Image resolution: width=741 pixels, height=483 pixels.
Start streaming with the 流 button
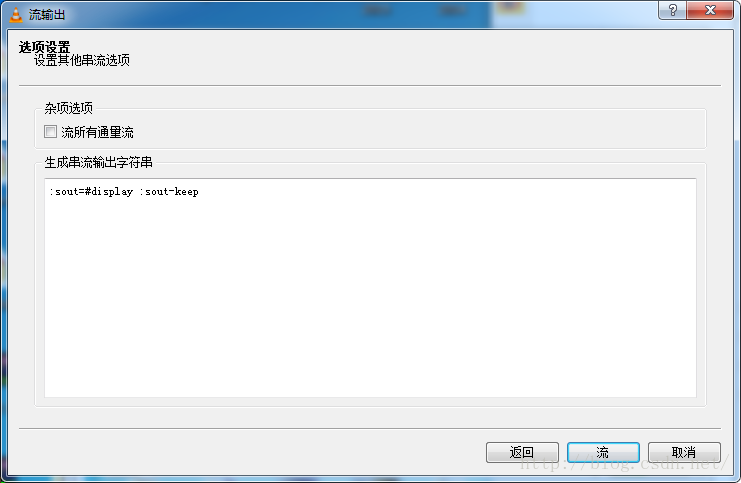click(603, 452)
